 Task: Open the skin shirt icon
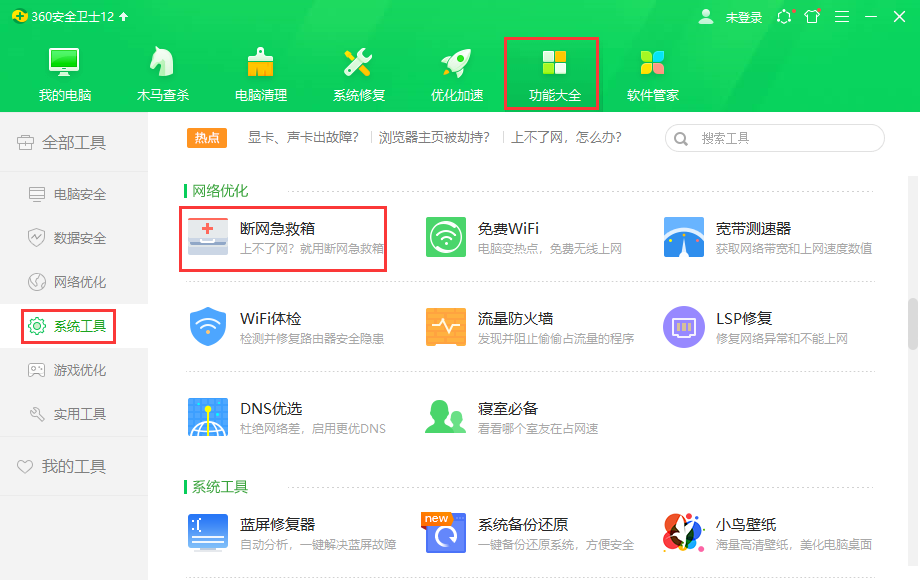[x=812, y=16]
